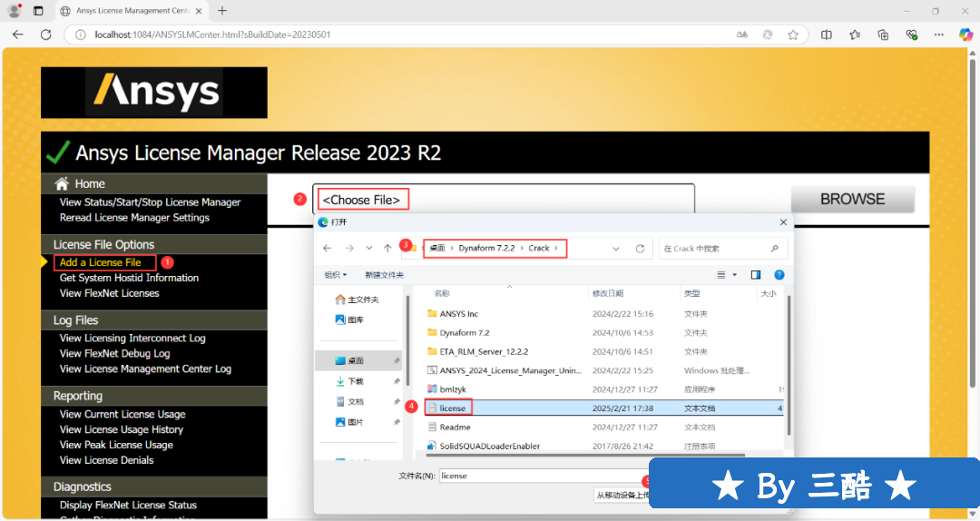Viewport: 980px width, 521px height.
Task: Open View Current License Usage
Action: coord(122,414)
